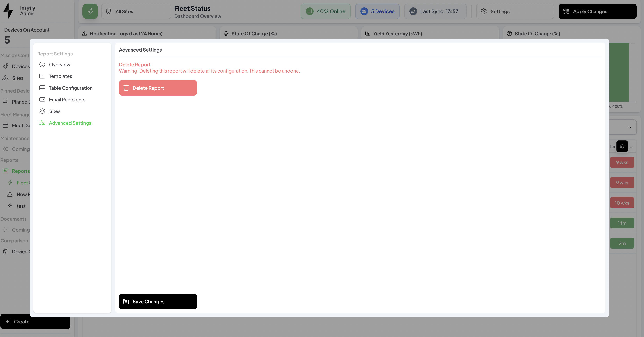
Task: Click the signal icon in 40% Online badge
Action: [310, 11]
